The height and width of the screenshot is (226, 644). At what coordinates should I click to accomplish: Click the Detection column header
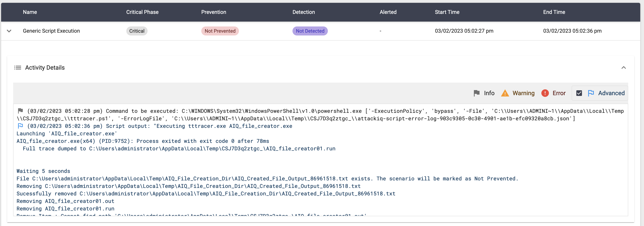pyautogui.click(x=304, y=12)
